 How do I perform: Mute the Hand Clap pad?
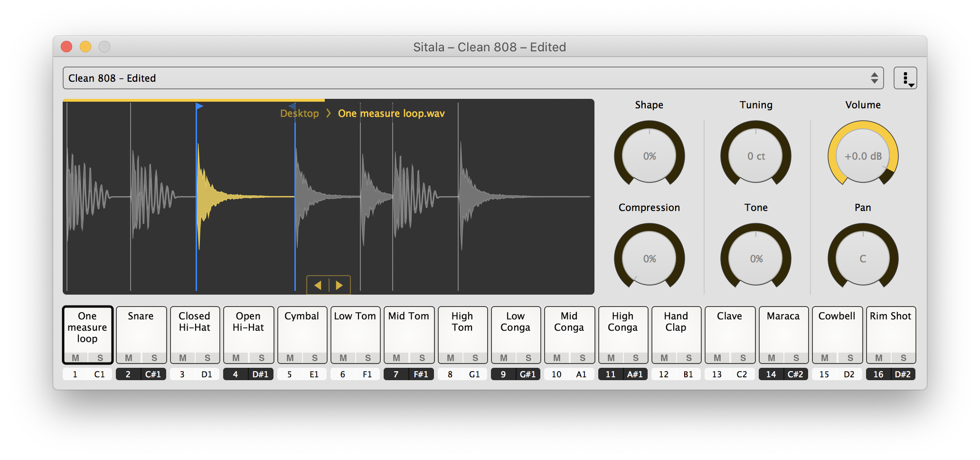pos(664,358)
